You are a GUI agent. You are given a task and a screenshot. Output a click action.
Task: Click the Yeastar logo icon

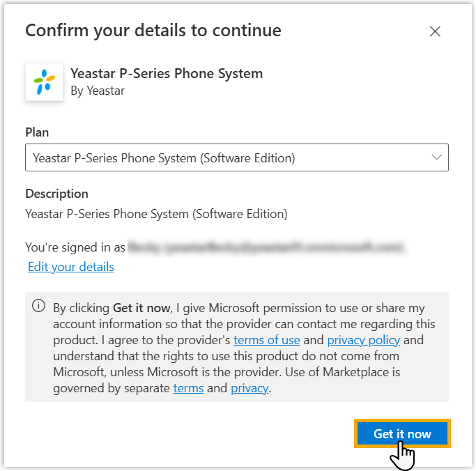point(45,82)
